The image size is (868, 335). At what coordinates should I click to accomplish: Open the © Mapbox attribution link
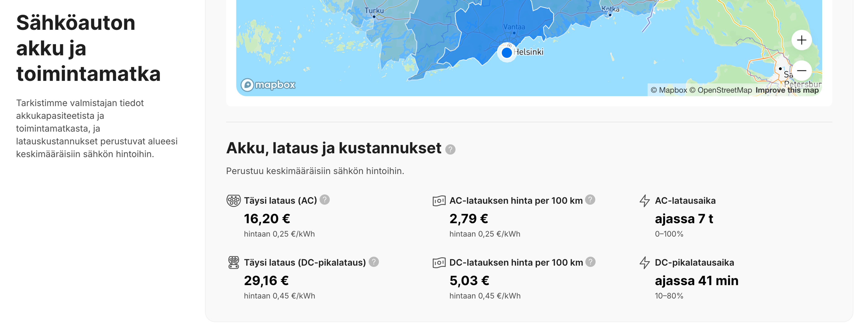[x=669, y=90]
